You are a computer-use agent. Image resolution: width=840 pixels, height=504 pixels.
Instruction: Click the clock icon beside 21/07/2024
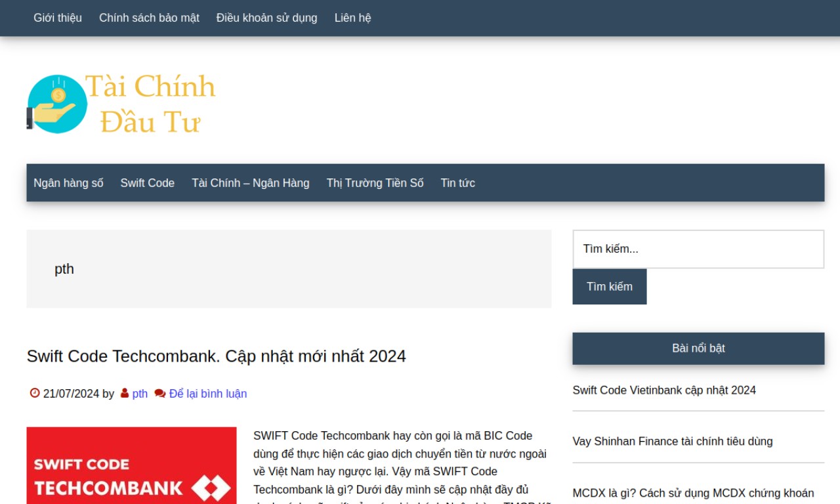coord(35,393)
